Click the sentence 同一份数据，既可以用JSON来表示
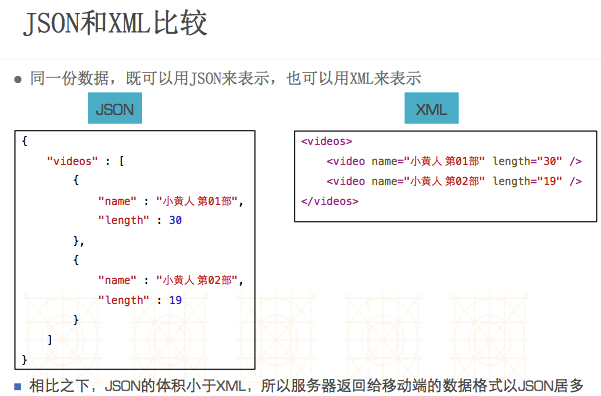The height and width of the screenshot is (396, 601). coord(149,78)
